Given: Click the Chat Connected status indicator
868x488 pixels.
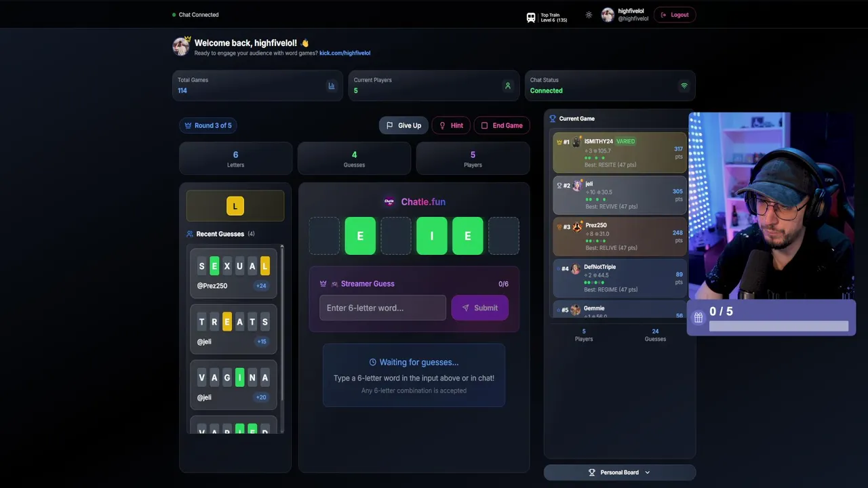Looking at the screenshot, I should click(x=195, y=15).
